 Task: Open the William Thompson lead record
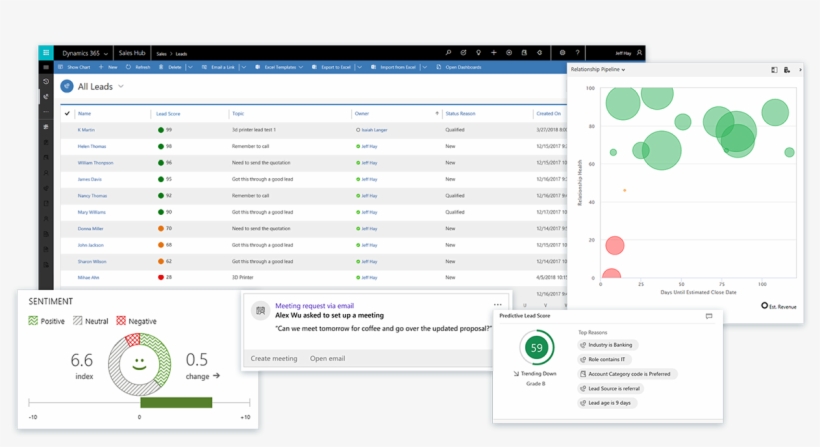95,163
